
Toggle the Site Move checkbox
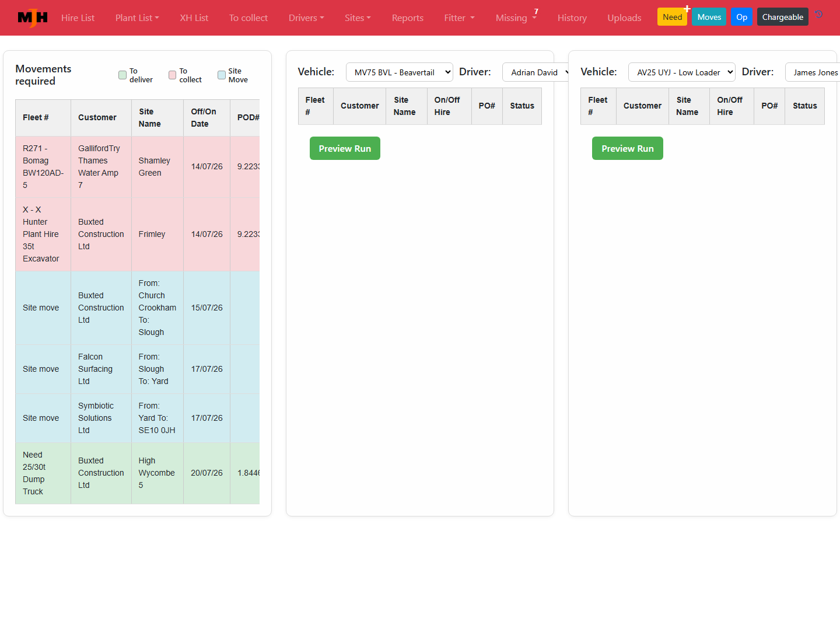point(222,75)
